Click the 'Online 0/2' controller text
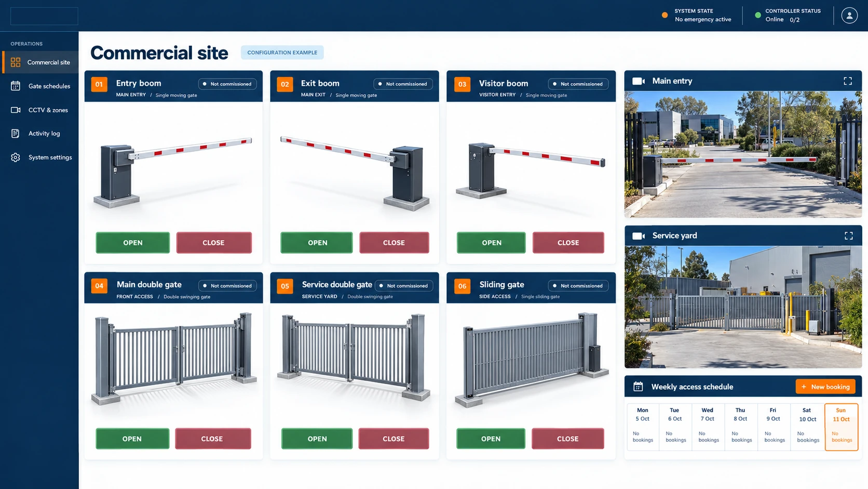 coord(782,20)
